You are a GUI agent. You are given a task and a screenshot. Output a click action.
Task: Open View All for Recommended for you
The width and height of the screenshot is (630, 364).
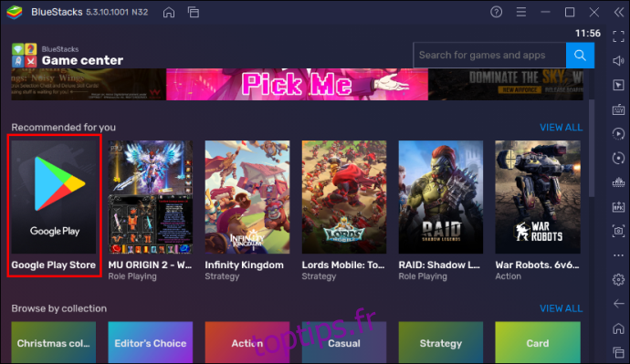(561, 128)
